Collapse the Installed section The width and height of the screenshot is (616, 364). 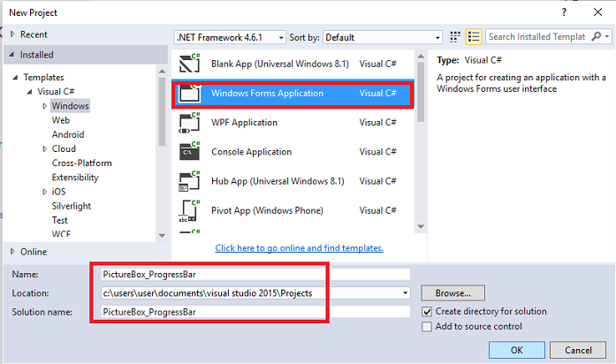pos(11,55)
